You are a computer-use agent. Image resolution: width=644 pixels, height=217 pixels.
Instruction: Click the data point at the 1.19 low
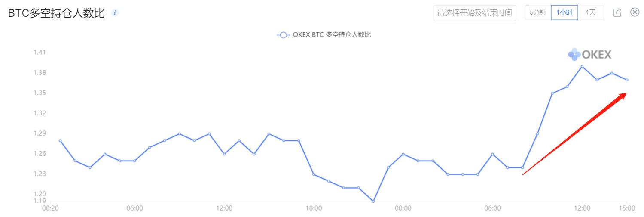point(373,201)
